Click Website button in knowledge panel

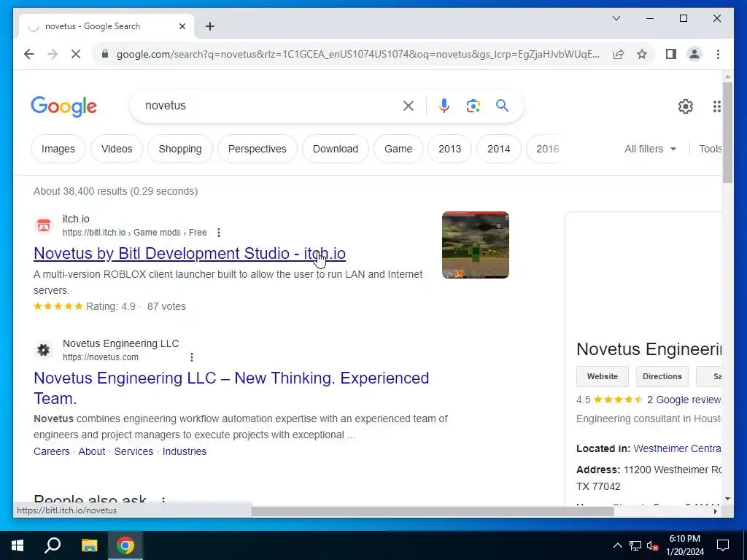click(x=602, y=376)
